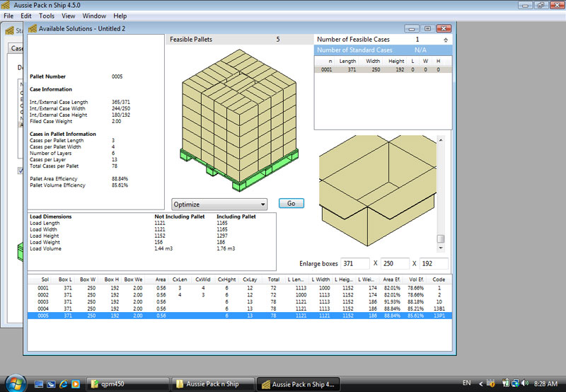Click the 3D pallet load preview

click(x=239, y=120)
